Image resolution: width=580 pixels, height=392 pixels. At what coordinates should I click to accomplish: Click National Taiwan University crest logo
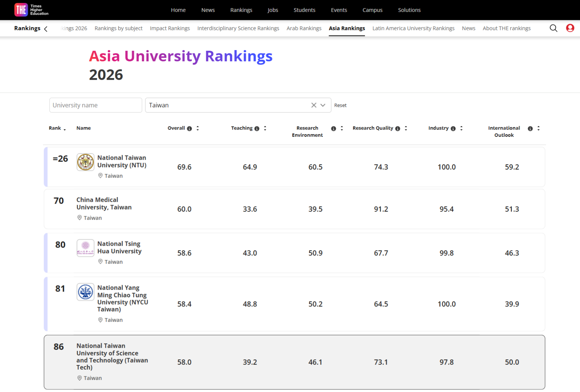pos(85,162)
